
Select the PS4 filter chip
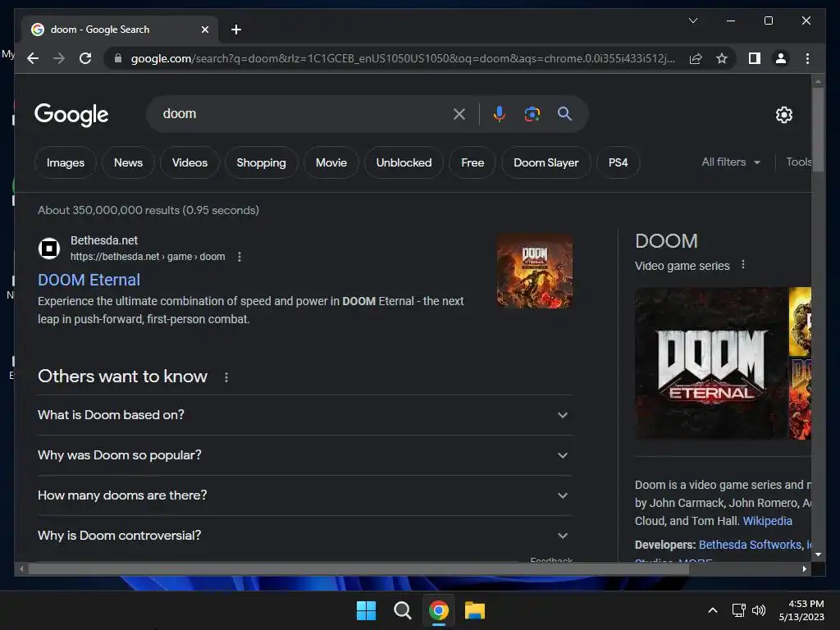[619, 162]
